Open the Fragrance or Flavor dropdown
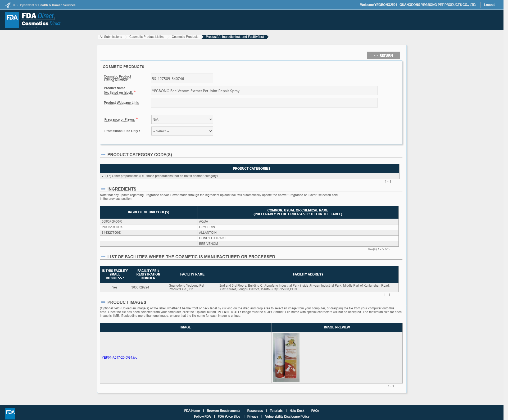This screenshot has height=420, width=508. pyautogui.click(x=182, y=119)
